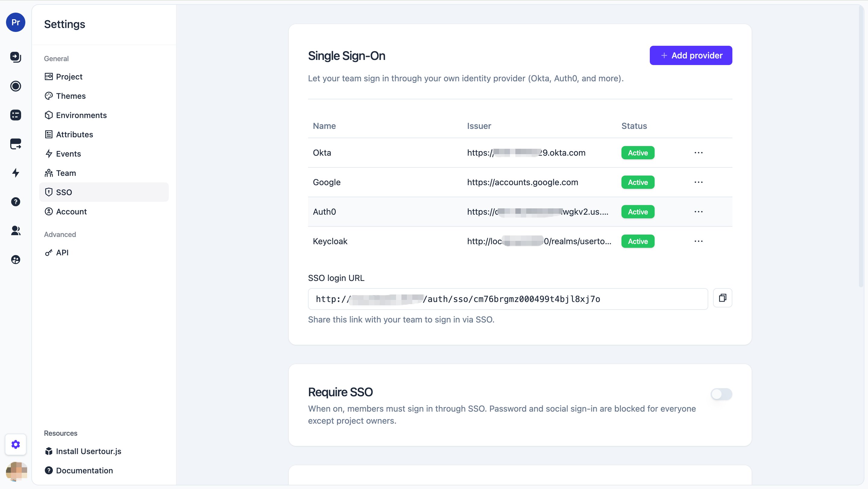Click the Install Usertour.js package icon
Screen dimensions: 868x489
pyautogui.click(x=49, y=451)
